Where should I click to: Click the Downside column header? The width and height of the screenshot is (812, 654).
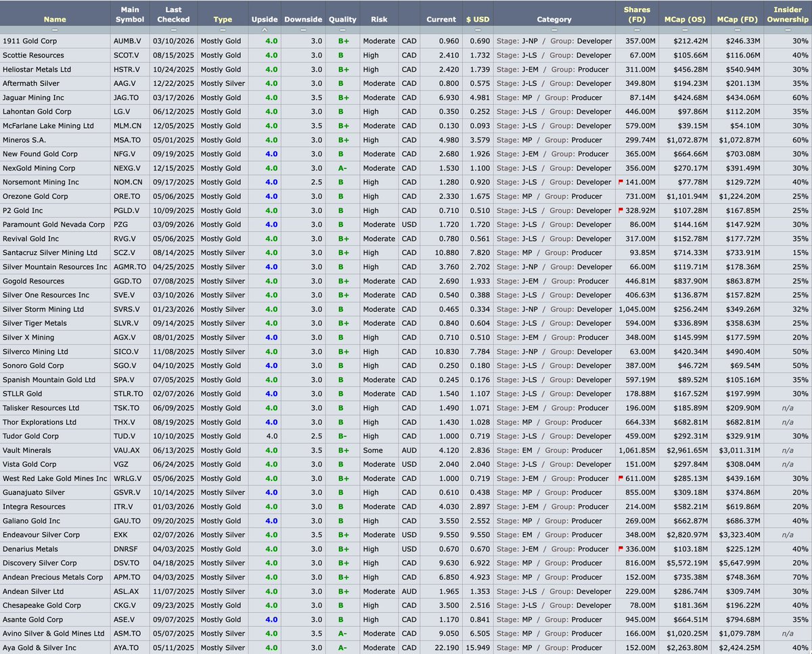tap(303, 20)
